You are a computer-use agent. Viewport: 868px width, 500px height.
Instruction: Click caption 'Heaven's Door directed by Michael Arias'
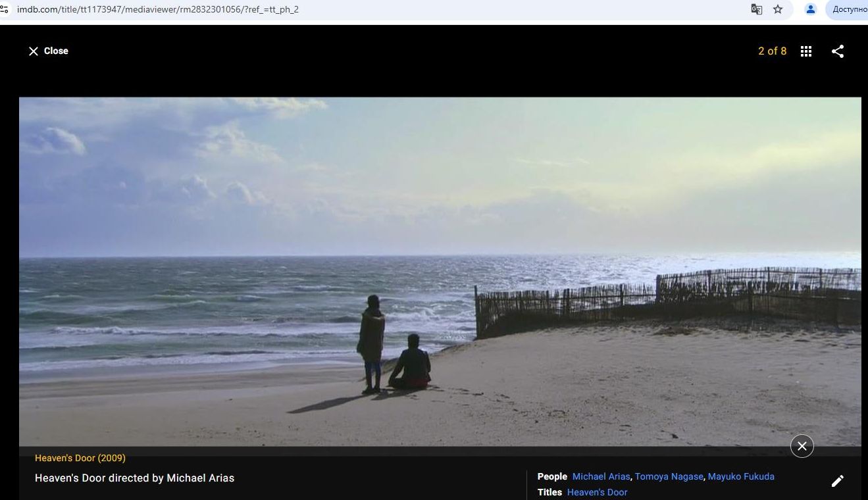134,478
